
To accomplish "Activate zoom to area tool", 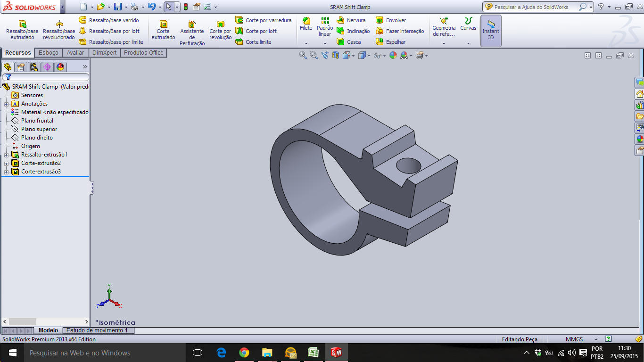I will point(314,55).
